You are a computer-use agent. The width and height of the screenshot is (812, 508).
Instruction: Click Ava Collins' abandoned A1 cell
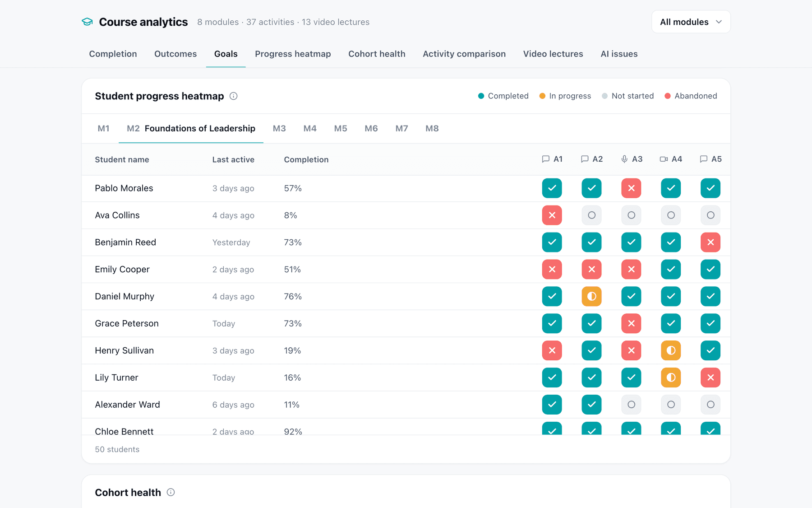552,215
